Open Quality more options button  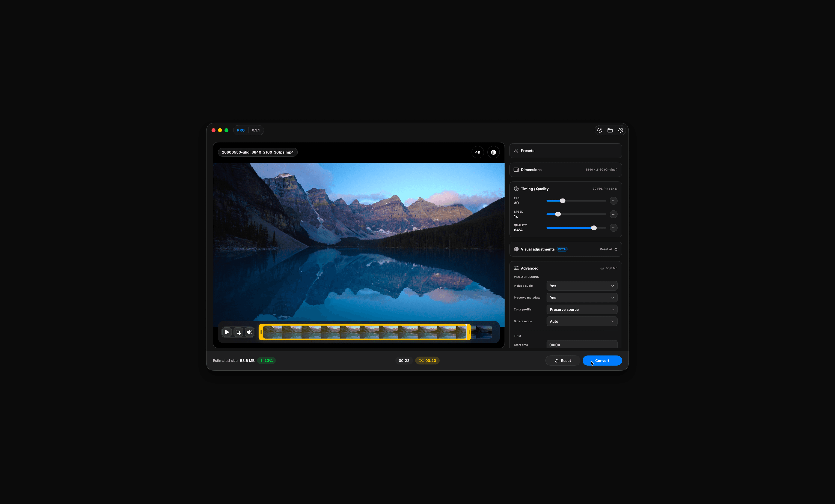pos(613,228)
